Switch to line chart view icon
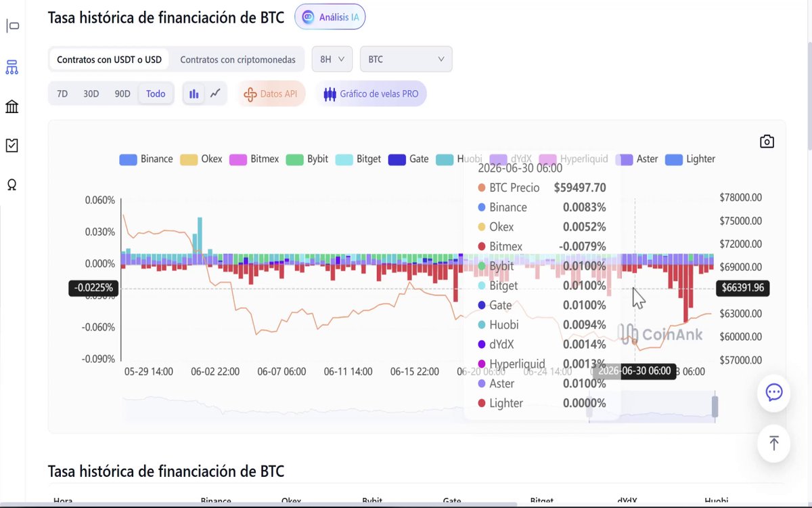 pyautogui.click(x=215, y=93)
